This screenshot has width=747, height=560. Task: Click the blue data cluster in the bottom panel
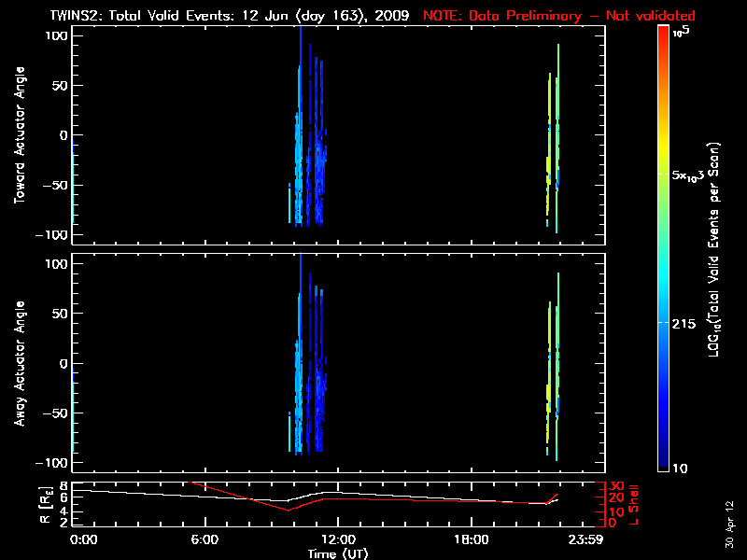pos(308,392)
